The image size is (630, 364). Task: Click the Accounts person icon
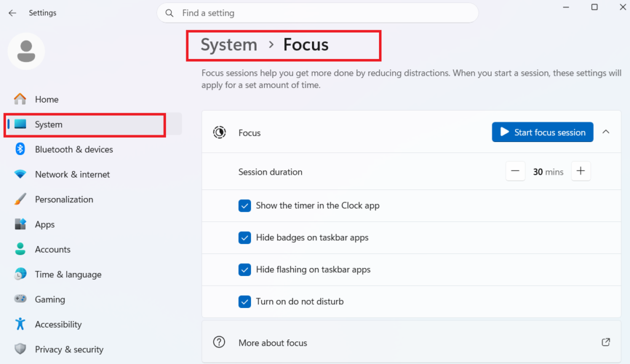20,249
